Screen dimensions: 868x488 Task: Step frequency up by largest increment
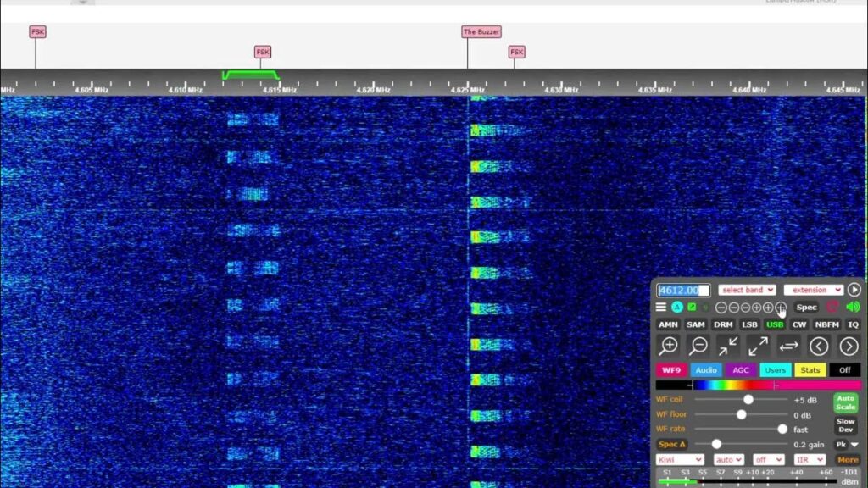[x=781, y=307]
